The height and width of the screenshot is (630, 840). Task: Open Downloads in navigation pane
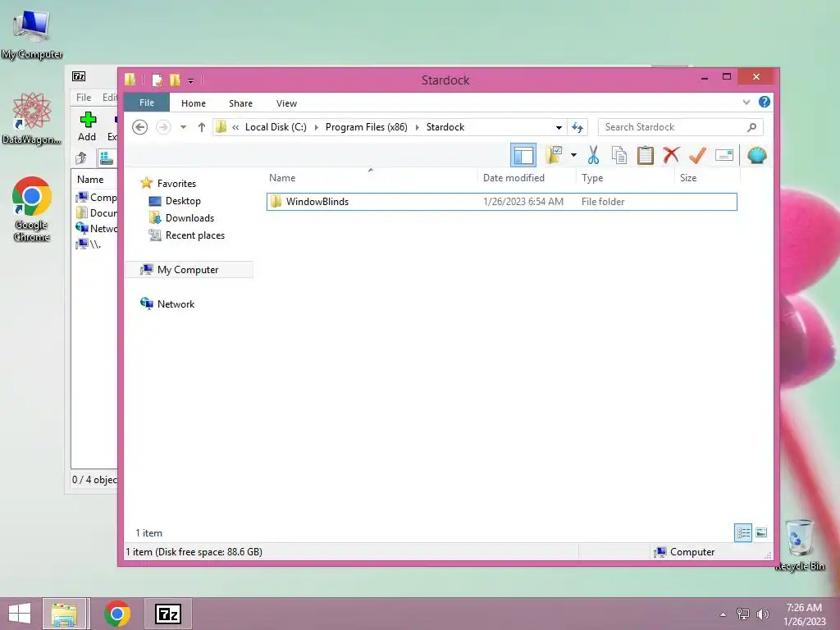point(181,218)
